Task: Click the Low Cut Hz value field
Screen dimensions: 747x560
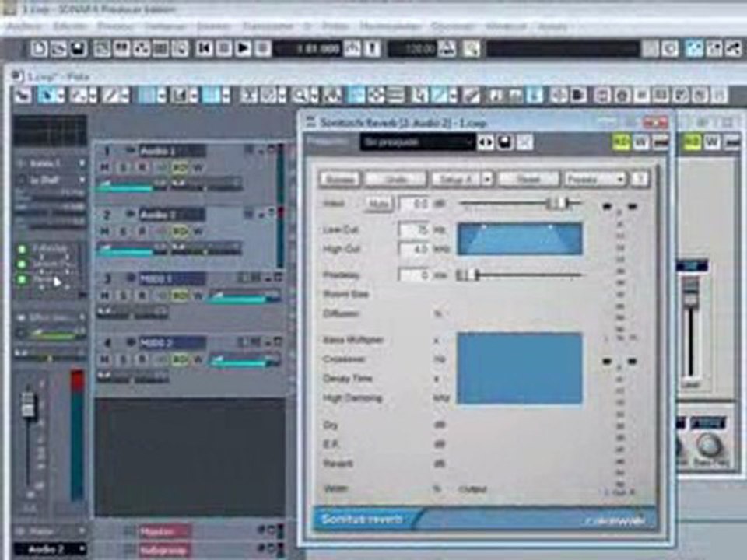Action: coord(413,230)
